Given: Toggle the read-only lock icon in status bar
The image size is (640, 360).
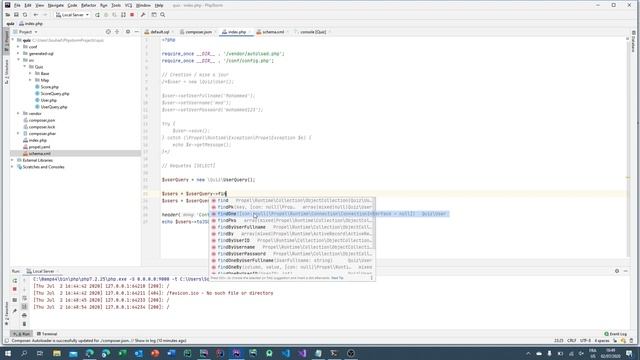Looking at the screenshot, I should (x=615, y=340).
